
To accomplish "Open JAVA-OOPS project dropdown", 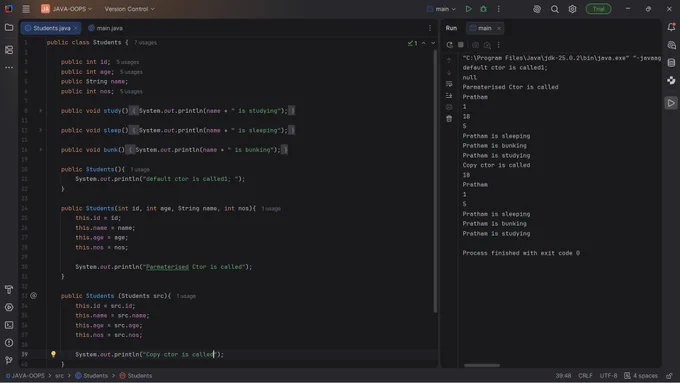I will [x=66, y=9].
